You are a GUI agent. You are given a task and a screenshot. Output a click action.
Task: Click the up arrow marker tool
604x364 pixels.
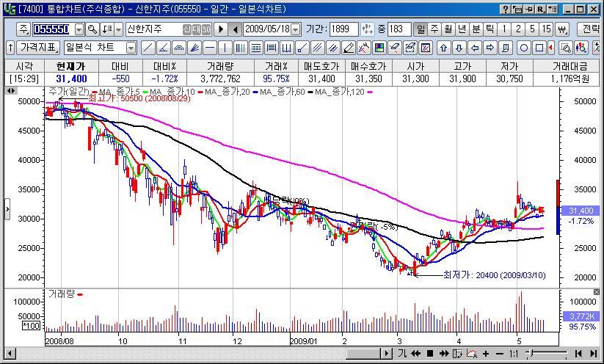coord(444,48)
